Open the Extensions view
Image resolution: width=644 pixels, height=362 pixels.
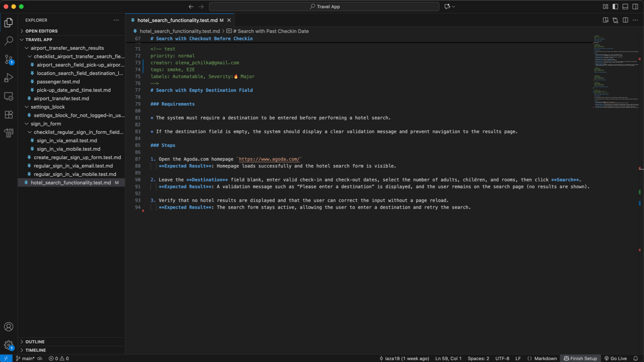pos(8,115)
